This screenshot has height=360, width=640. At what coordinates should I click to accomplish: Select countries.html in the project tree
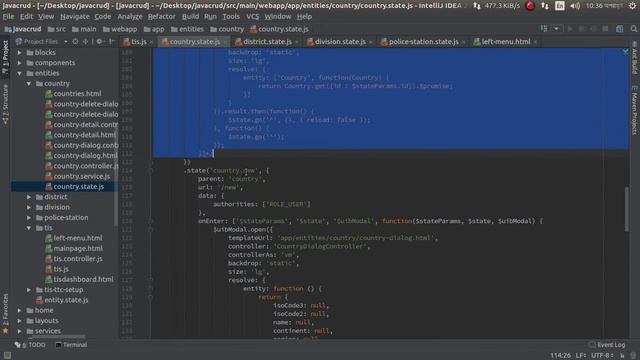[73, 94]
